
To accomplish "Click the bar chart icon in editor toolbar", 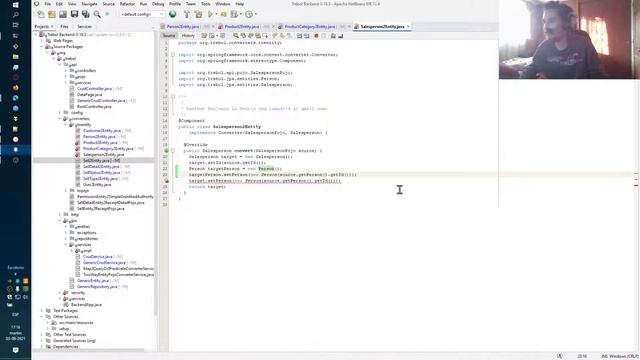I will [x=340, y=36].
